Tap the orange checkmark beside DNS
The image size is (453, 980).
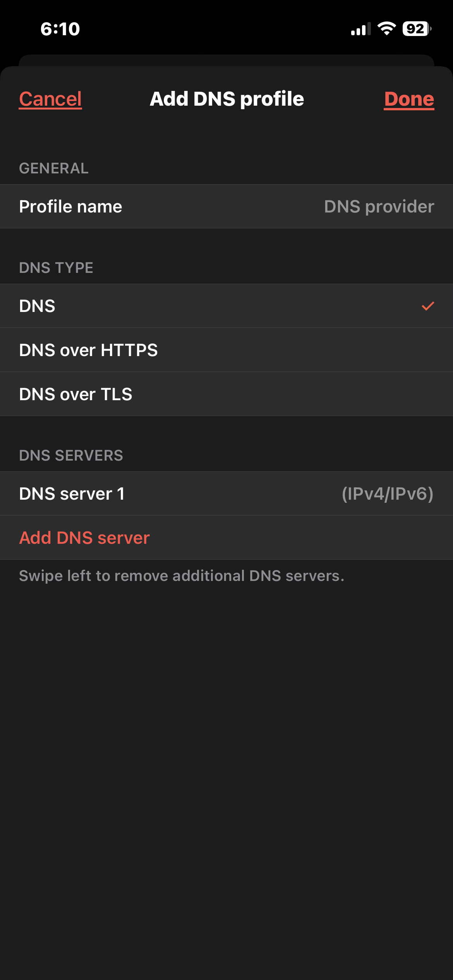pos(428,306)
